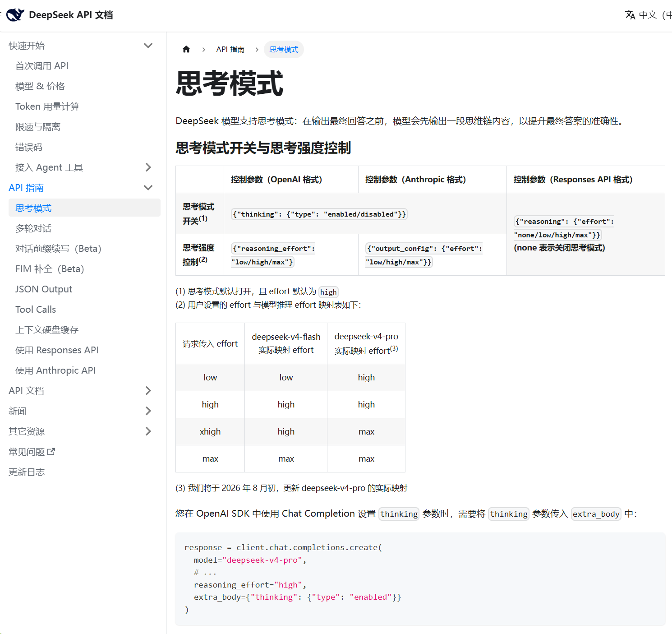The width and height of the screenshot is (672, 634).
Task: Click the reasoning_effort code snippet in table
Action: click(273, 255)
